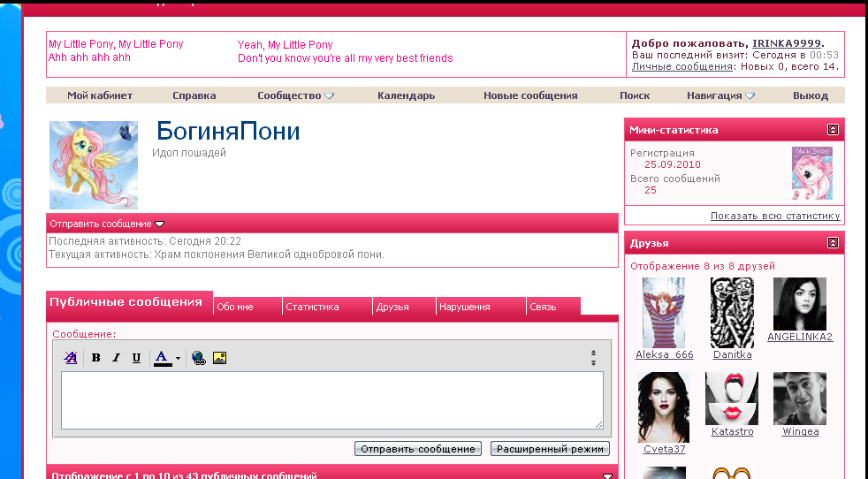
Task: Click the БогиняПони pony profile avatar
Action: coord(94,165)
